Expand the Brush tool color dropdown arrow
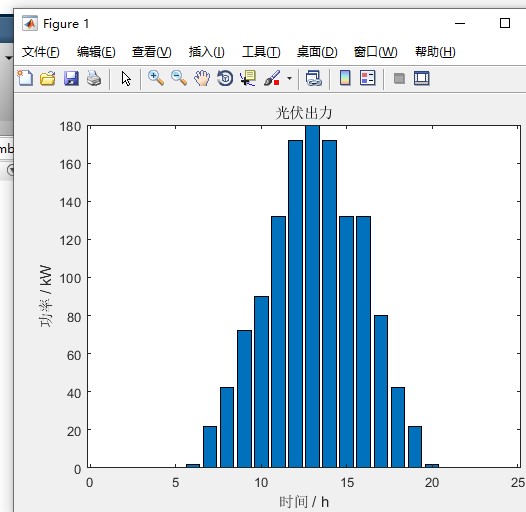Viewport: 526px width, 512px height. (x=289, y=79)
